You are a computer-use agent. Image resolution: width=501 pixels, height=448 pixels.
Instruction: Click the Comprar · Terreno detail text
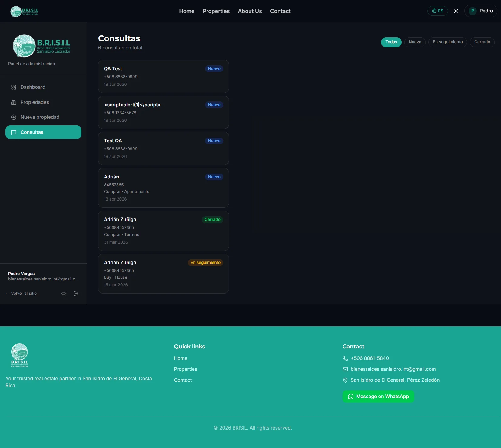click(121, 235)
